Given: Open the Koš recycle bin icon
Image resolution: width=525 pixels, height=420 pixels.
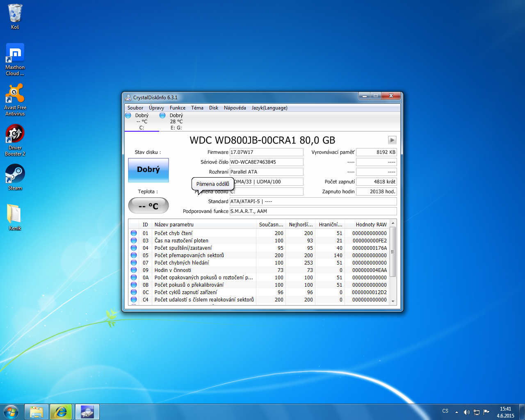Looking at the screenshot, I should click(x=15, y=16).
